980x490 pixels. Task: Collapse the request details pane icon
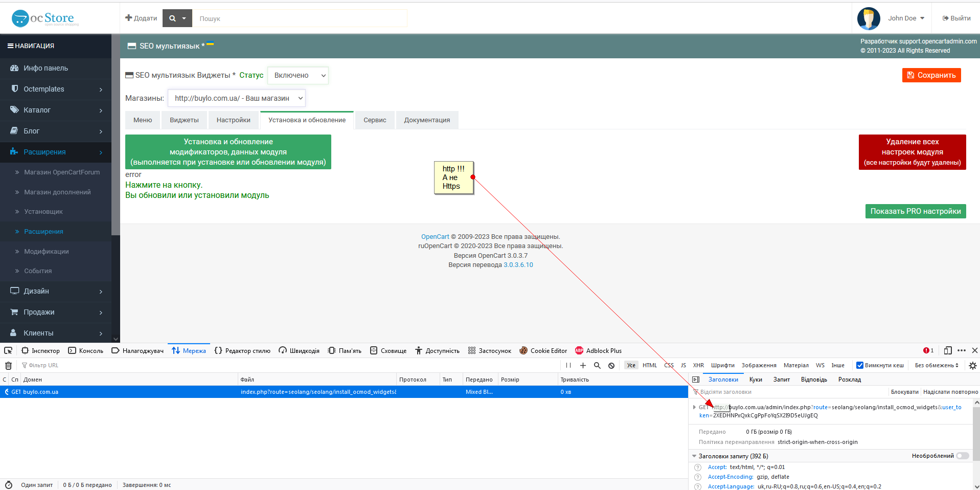point(696,380)
